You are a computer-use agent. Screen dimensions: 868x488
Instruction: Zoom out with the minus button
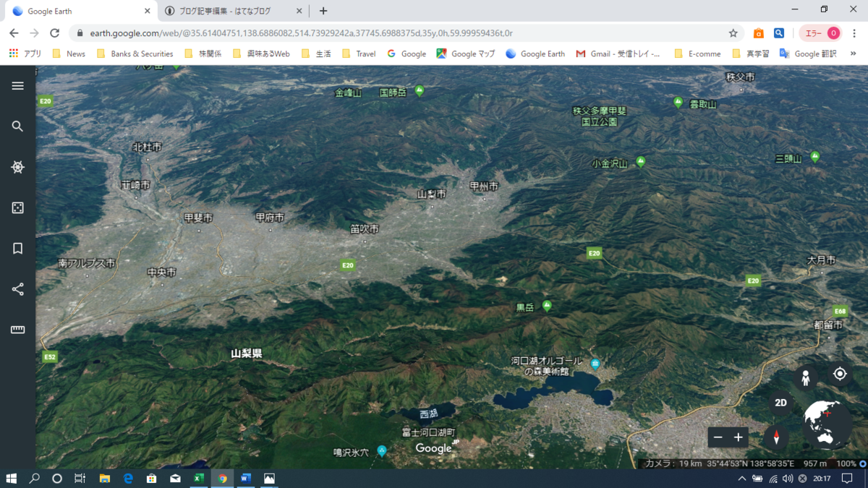[x=718, y=437]
